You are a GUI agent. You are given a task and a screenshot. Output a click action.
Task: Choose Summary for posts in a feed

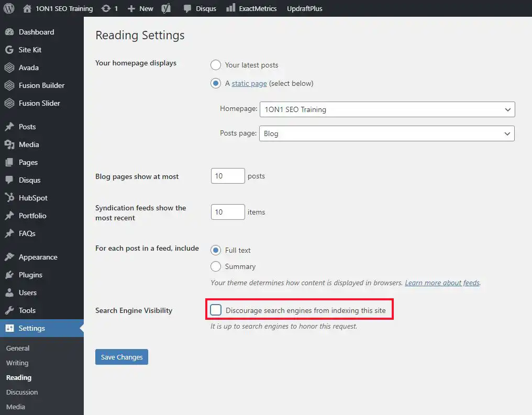coord(216,266)
